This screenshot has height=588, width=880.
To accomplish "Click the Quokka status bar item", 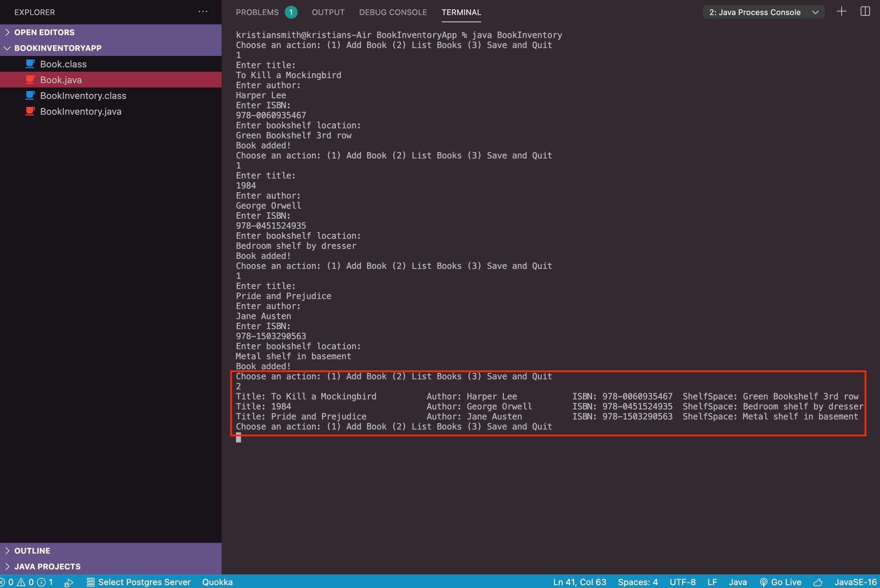I will point(217,582).
